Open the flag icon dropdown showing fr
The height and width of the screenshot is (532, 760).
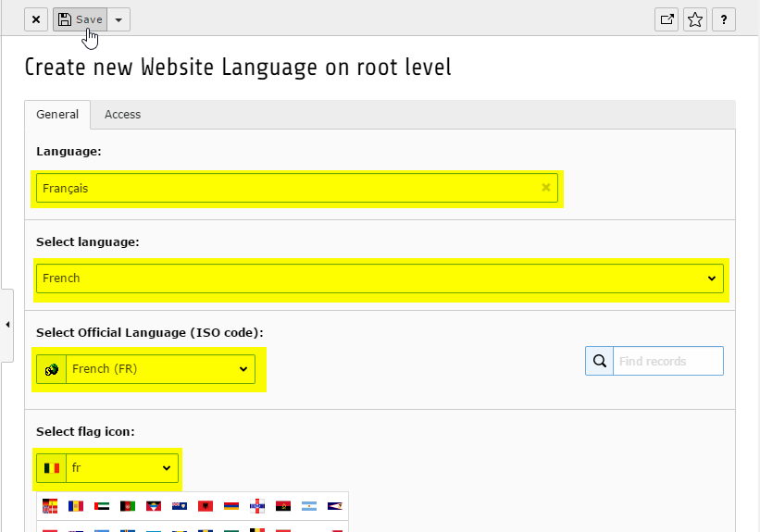click(122, 468)
